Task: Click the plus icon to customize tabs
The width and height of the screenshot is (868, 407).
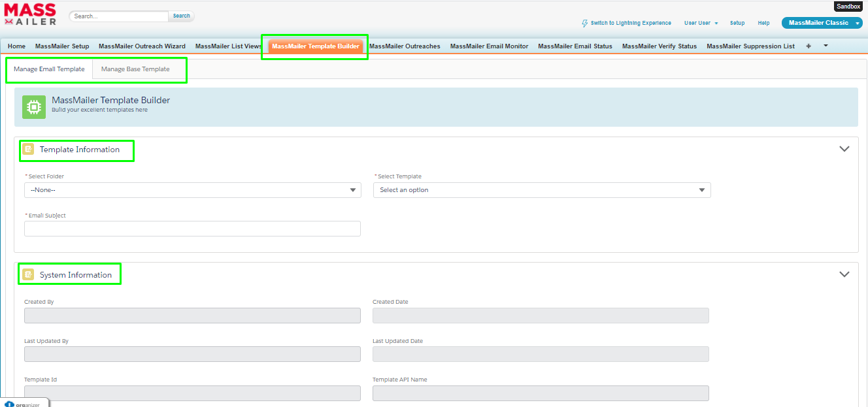Action: [808, 46]
